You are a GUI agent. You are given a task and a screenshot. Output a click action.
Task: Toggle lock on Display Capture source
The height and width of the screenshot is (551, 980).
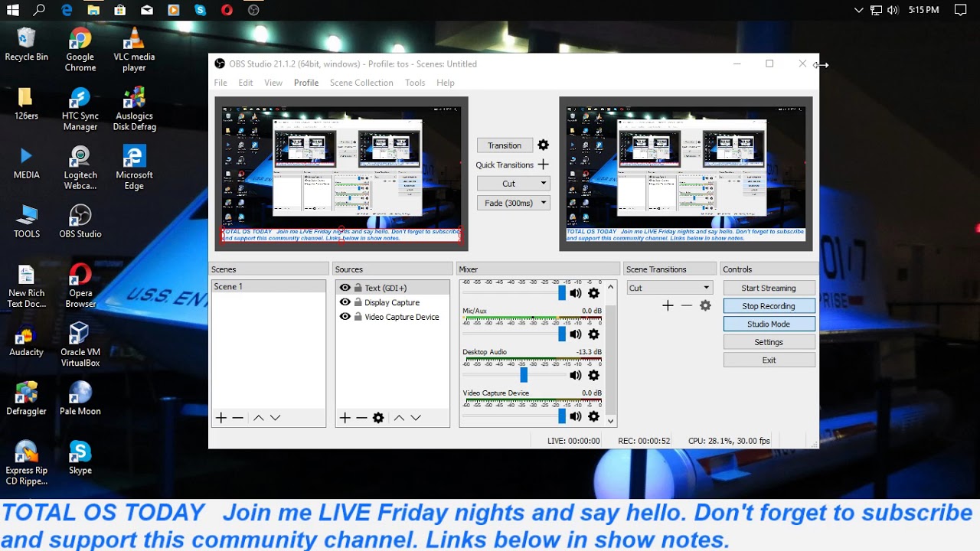(x=358, y=302)
